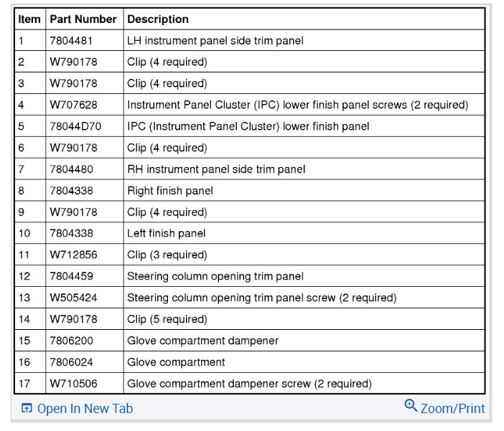The height and width of the screenshot is (431, 504).
Task: Select part number 78044D70 cell
Action: (x=75, y=126)
